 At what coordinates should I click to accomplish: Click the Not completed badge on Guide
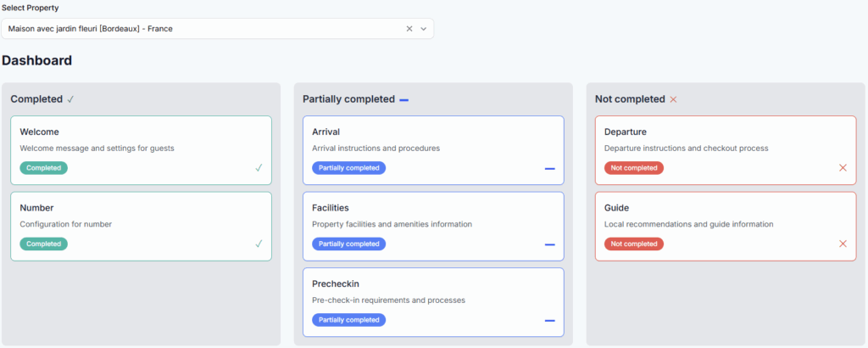[x=633, y=244]
